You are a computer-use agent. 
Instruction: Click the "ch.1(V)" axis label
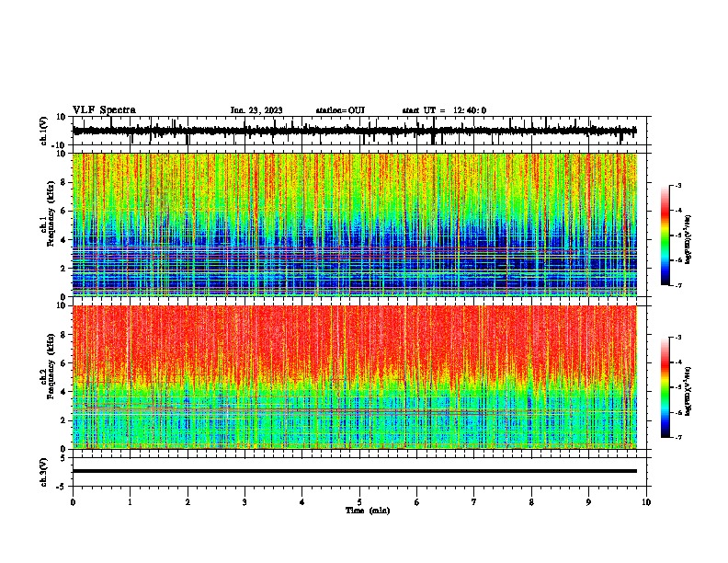point(44,131)
